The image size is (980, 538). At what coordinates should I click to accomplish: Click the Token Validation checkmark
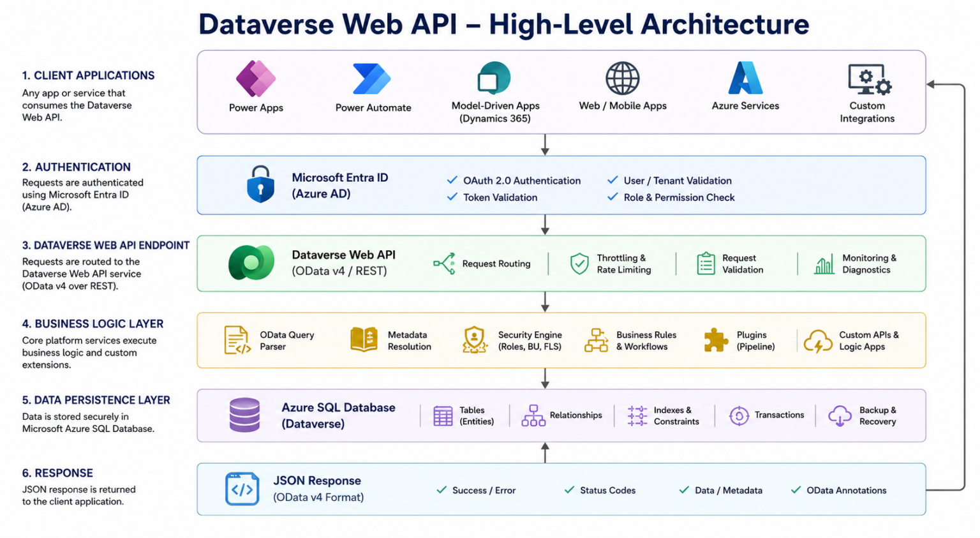452,197
